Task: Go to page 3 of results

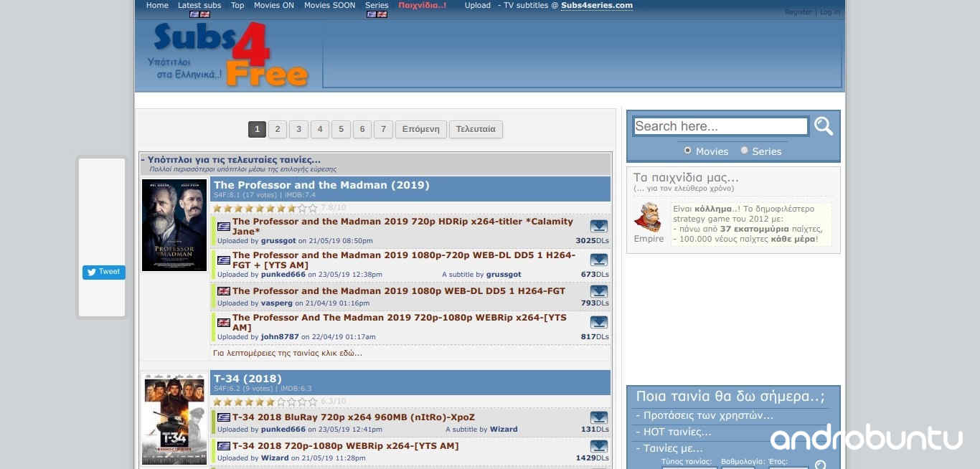Action: click(298, 130)
